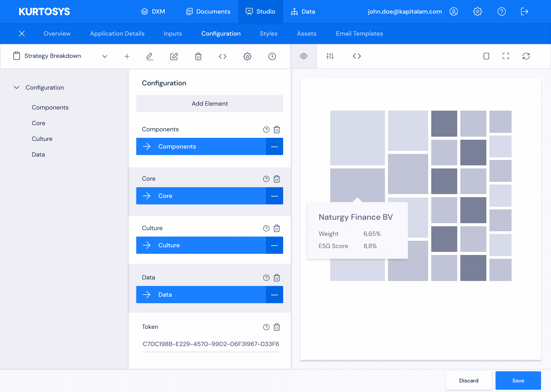Switch to the Overview tab
This screenshot has width=551, height=392.
(57, 34)
